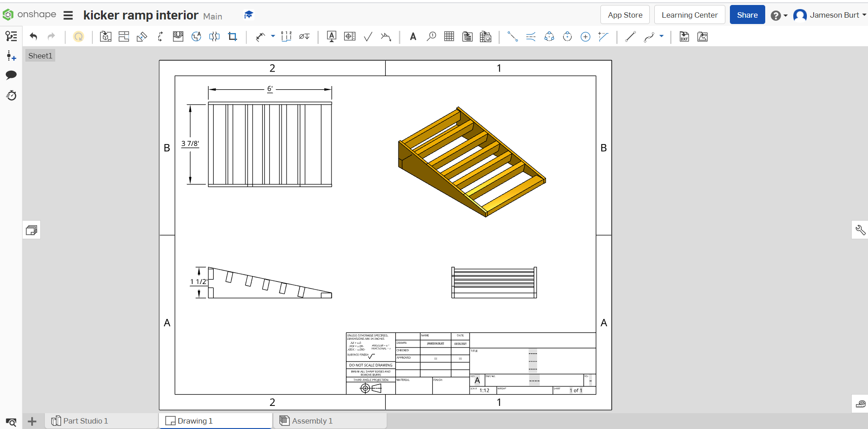The image size is (868, 429).
Task: Insert a Table with the table tool
Action: (x=448, y=37)
